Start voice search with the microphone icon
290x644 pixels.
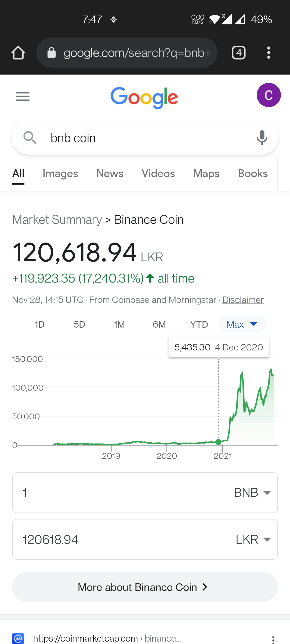[262, 138]
